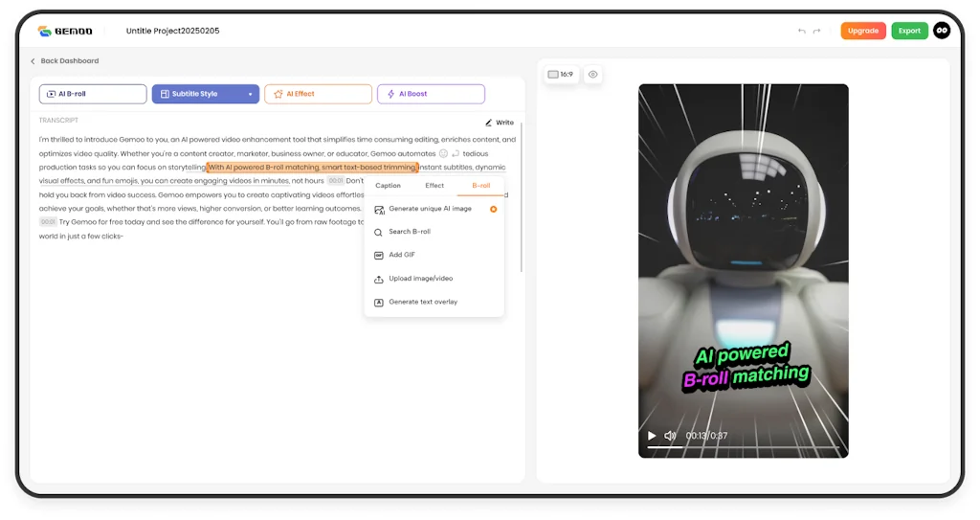The image size is (980, 520).
Task: Click the green Export button
Action: pos(909,31)
